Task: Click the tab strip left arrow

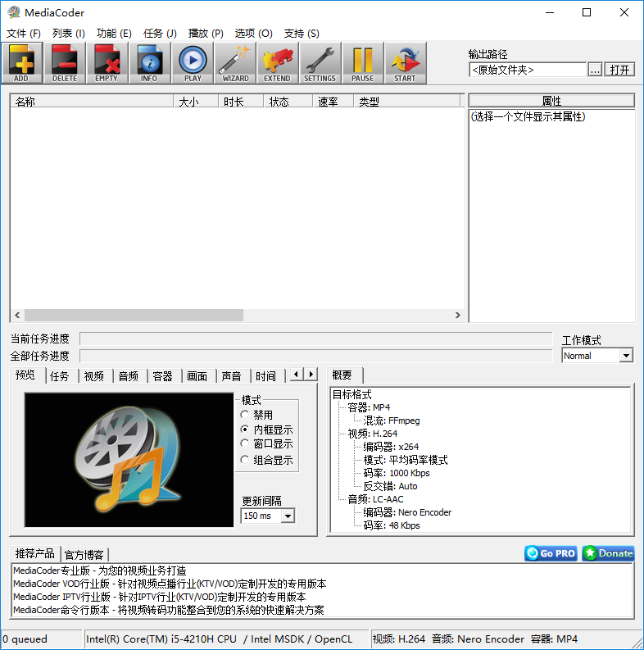Action: tap(297, 375)
